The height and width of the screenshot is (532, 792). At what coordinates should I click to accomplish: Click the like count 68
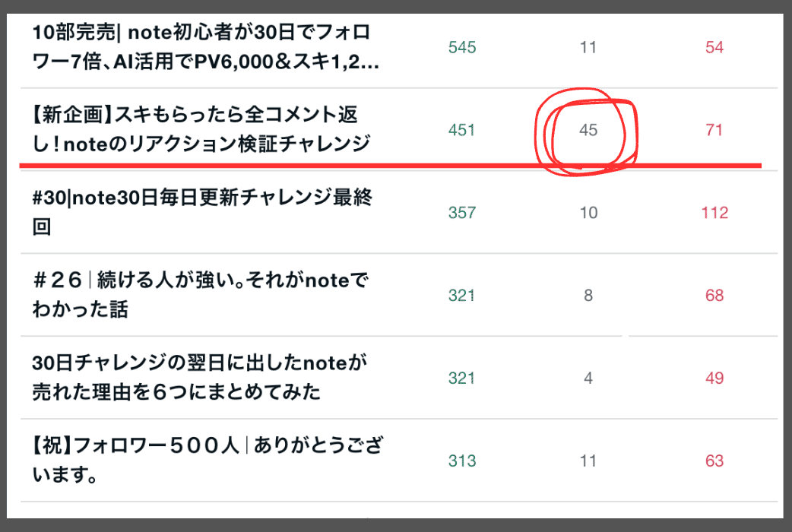coord(714,296)
